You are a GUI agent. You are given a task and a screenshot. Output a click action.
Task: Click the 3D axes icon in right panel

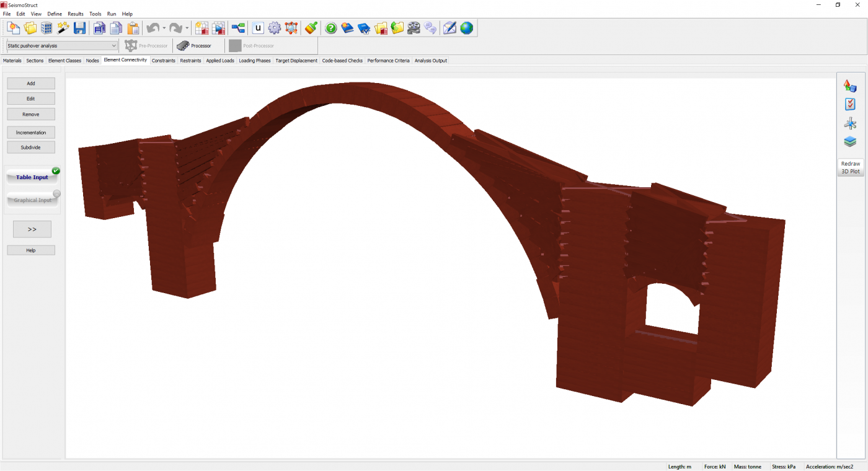[850, 123]
